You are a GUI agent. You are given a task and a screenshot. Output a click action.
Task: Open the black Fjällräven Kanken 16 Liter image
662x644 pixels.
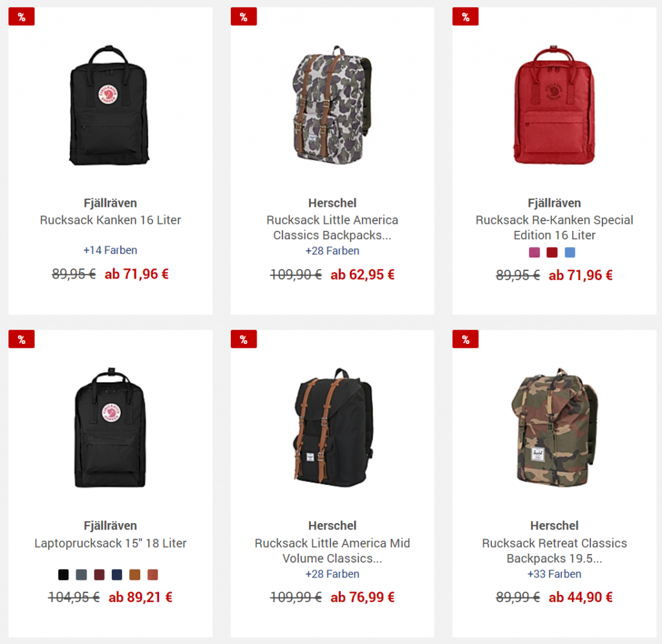click(x=109, y=105)
